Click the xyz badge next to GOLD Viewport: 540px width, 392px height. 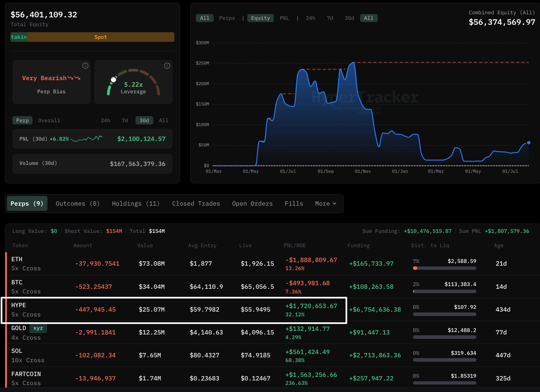click(x=38, y=328)
